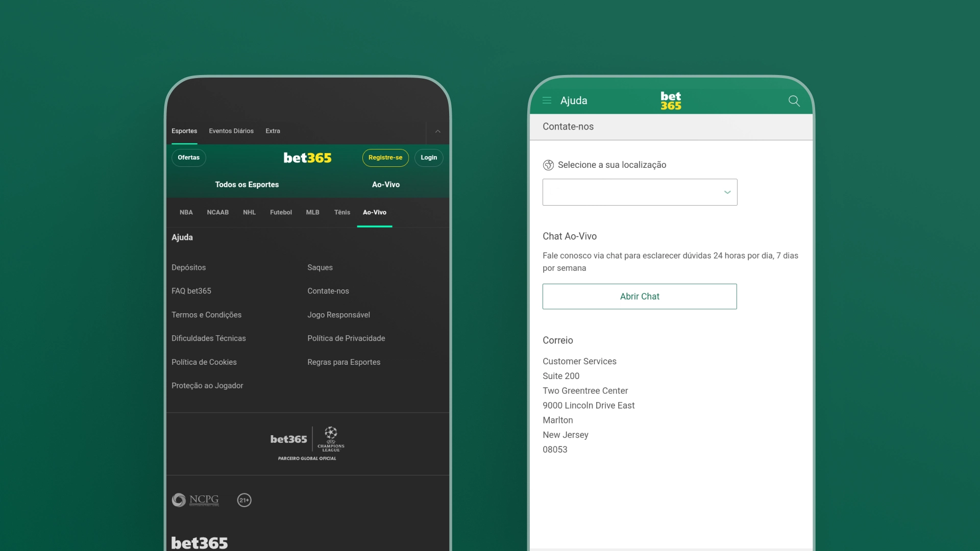Click the 21+ age restriction icon
The image size is (980, 551).
[x=244, y=500]
